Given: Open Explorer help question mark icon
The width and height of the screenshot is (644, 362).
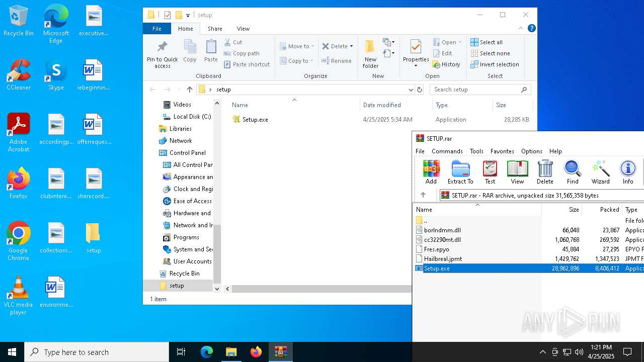Looking at the screenshot, I should coord(531,28).
